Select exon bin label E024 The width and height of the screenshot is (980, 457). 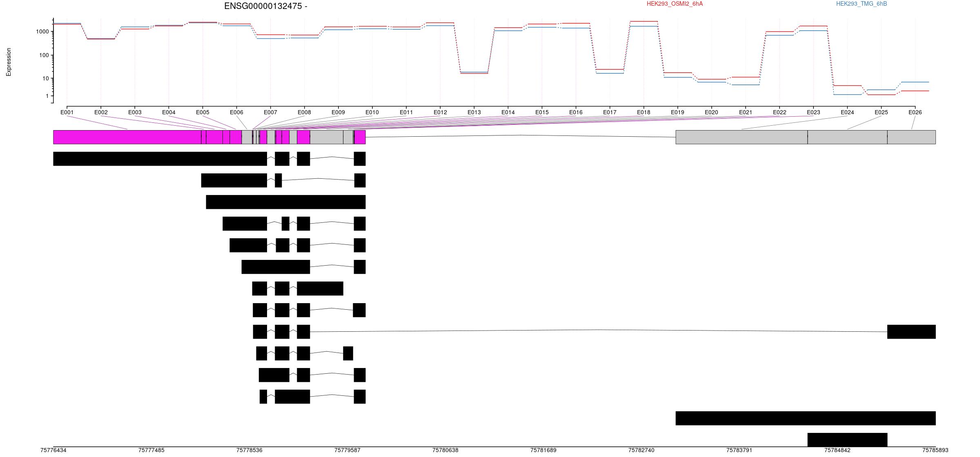coord(847,112)
